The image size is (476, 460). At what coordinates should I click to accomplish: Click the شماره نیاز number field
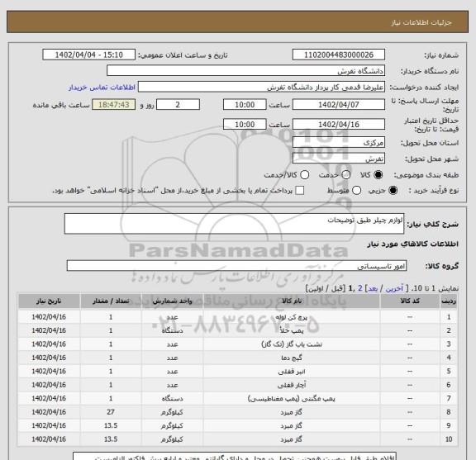click(x=339, y=55)
